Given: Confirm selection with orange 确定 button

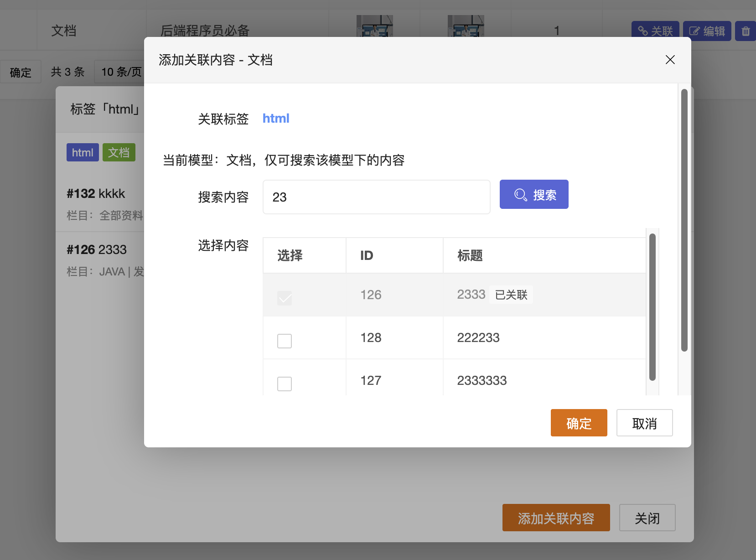Looking at the screenshot, I should tap(579, 423).
